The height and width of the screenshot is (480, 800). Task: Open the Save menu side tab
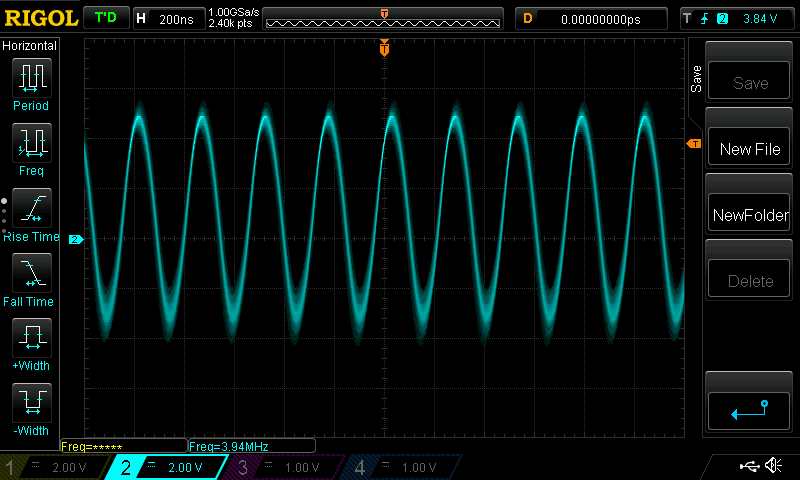pyautogui.click(x=696, y=79)
